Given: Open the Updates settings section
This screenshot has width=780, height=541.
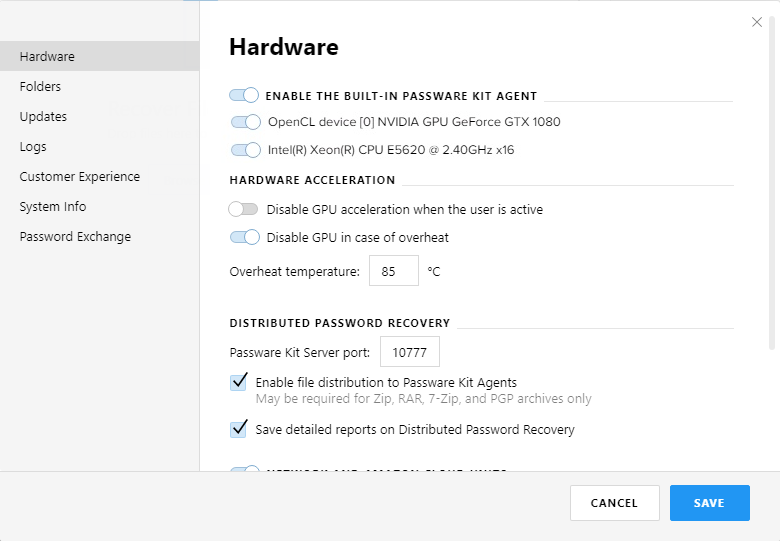Looking at the screenshot, I should coord(99,116).
